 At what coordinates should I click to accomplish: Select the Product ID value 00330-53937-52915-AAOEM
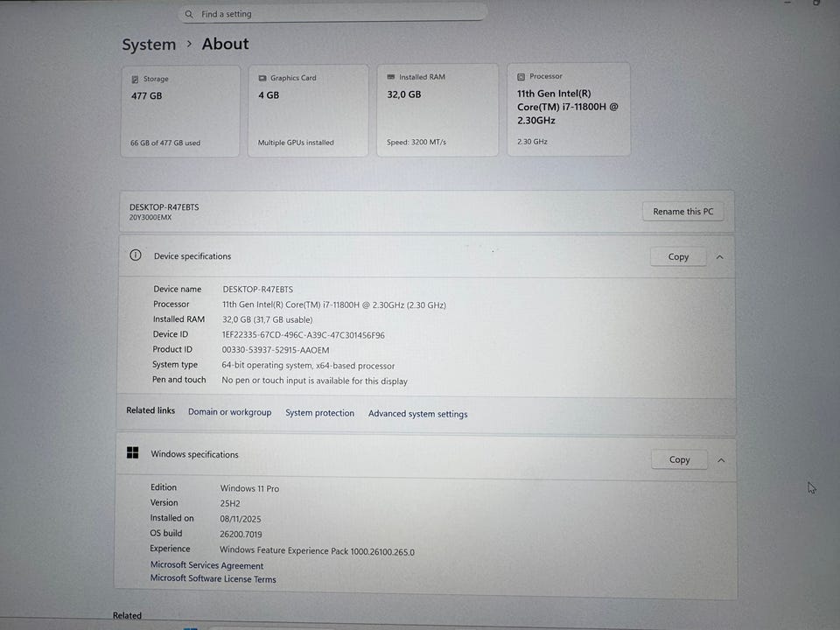coord(276,350)
